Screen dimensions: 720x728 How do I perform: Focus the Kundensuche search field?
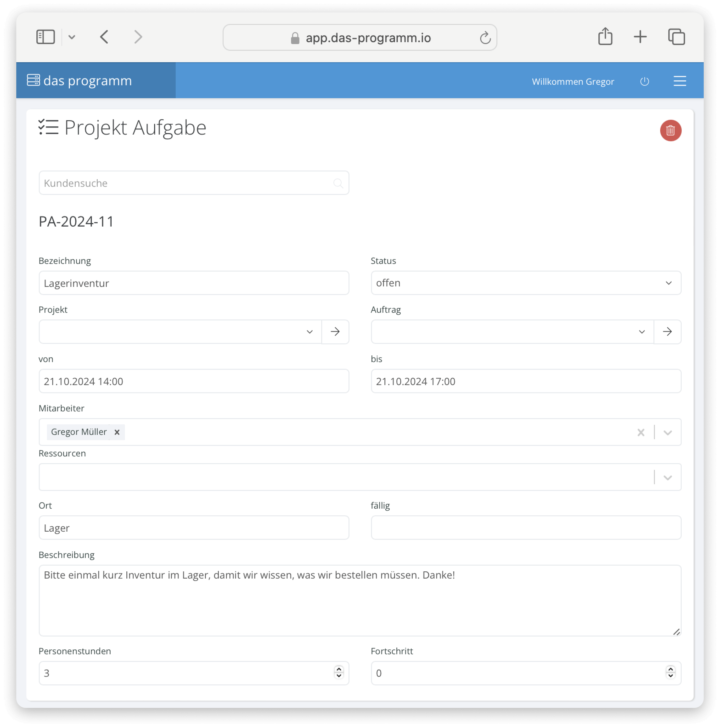pos(194,183)
